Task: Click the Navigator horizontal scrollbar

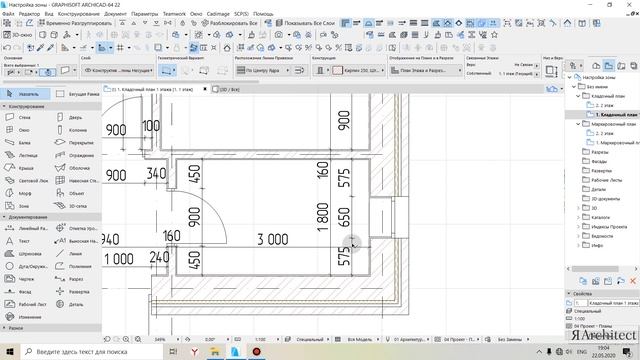Action: pyautogui.click(x=595, y=269)
